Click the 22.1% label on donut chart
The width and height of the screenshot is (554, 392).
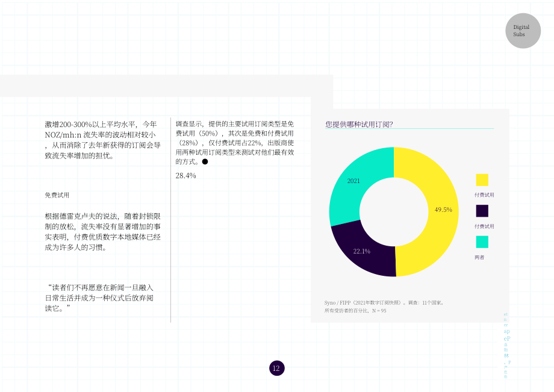click(362, 251)
